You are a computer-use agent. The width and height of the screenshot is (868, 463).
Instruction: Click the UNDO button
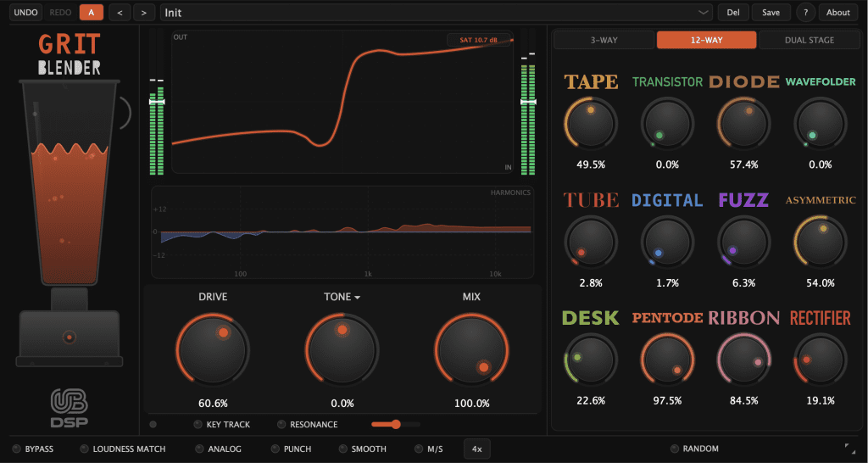pos(26,12)
